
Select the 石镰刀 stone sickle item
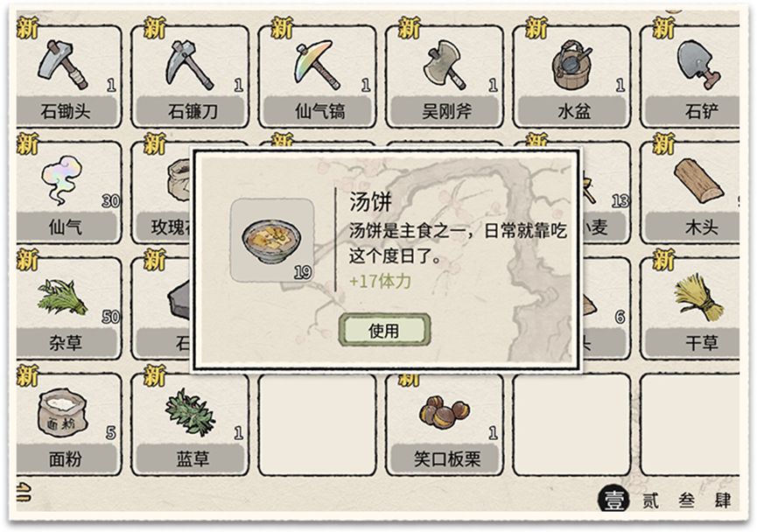tap(190, 76)
